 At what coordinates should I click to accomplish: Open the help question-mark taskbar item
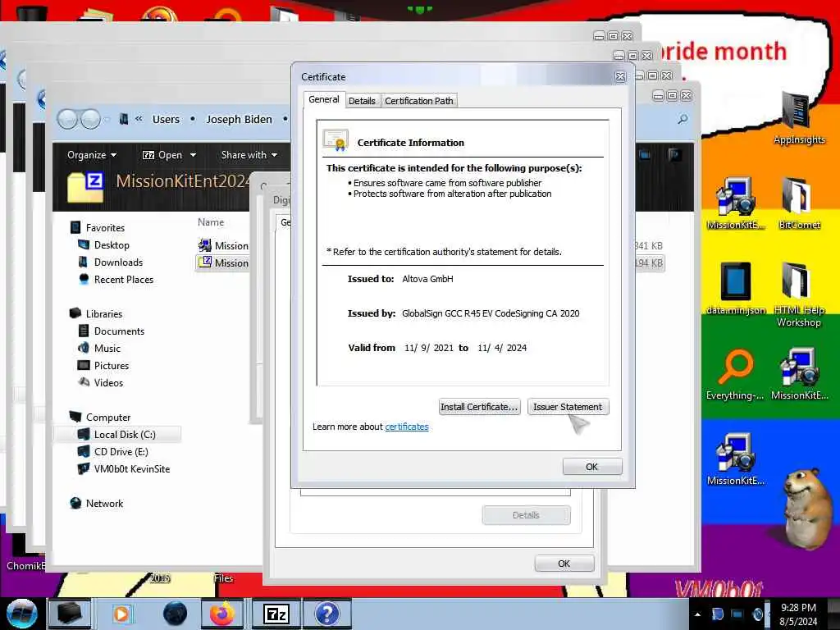point(326,614)
